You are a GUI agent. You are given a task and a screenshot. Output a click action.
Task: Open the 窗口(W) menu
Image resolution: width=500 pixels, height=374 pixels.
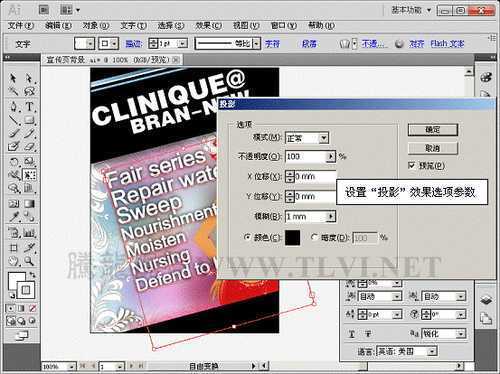click(x=284, y=26)
